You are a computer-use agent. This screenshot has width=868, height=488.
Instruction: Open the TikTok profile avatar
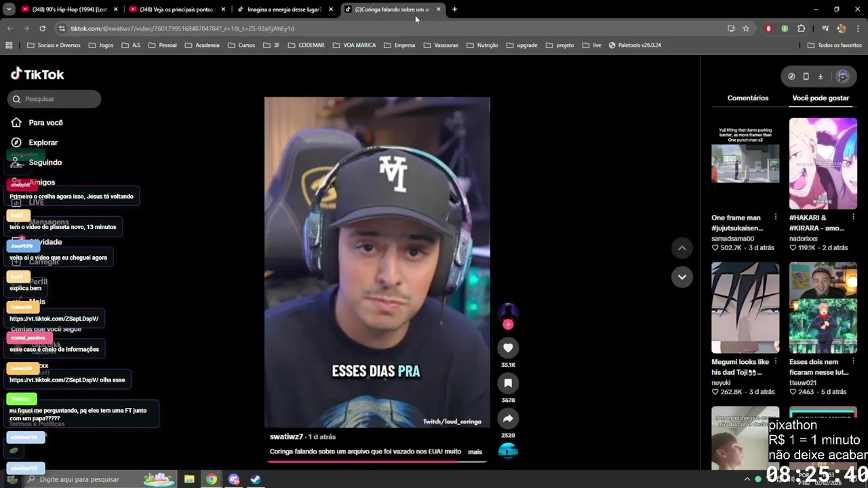coord(843,77)
